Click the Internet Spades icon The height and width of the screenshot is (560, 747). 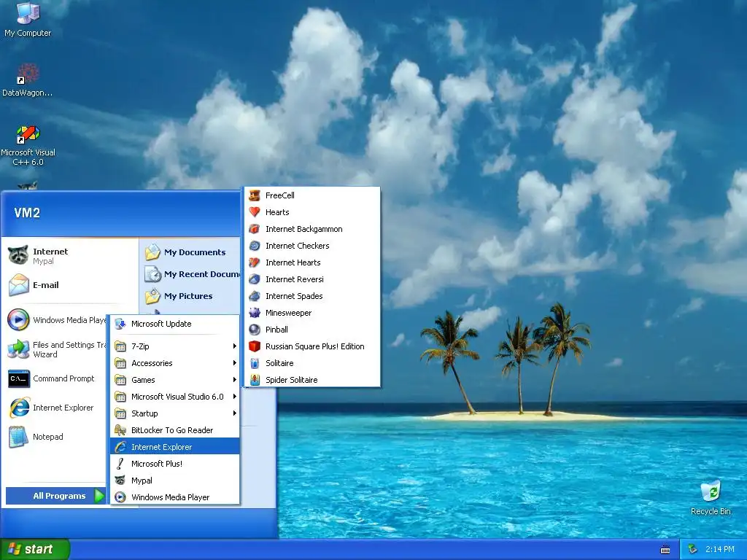coord(255,296)
